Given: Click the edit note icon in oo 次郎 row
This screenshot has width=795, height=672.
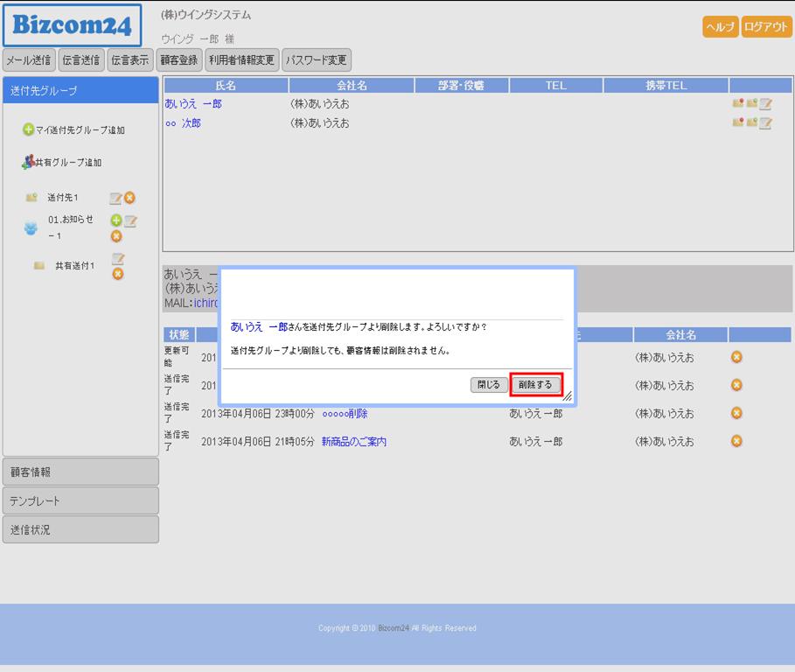Looking at the screenshot, I should point(765,123).
